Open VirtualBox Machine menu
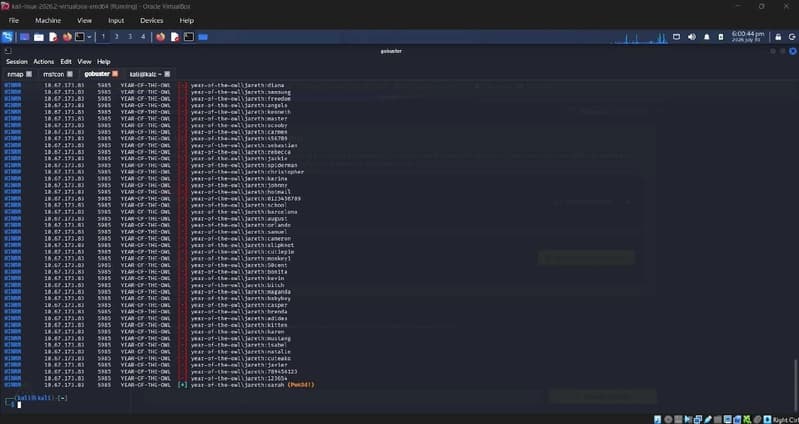 [48, 20]
